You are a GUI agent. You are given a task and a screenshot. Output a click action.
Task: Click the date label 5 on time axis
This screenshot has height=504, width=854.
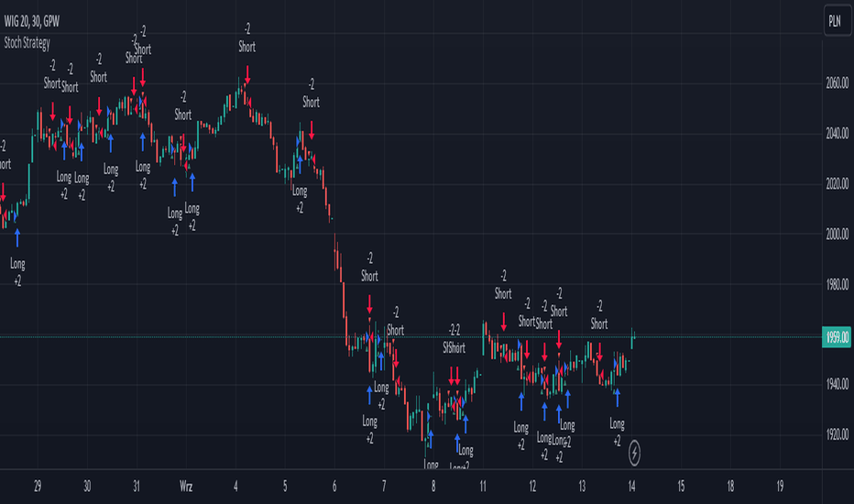[285, 486]
